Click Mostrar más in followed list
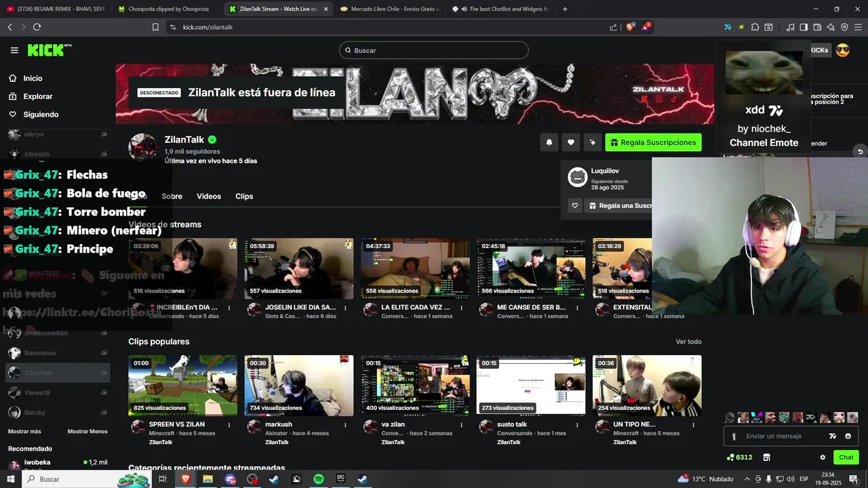This screenshot has width=868, height=488. [24, 432]
